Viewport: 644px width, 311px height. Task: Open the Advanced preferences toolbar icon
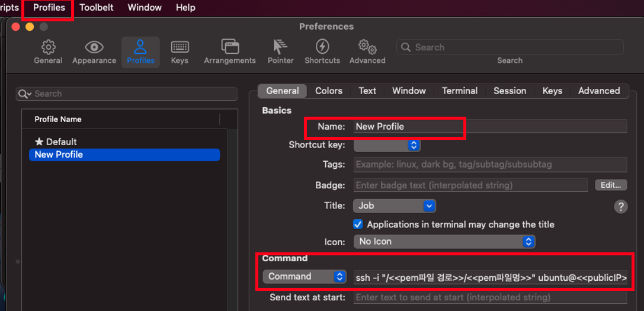coord(367,52)
